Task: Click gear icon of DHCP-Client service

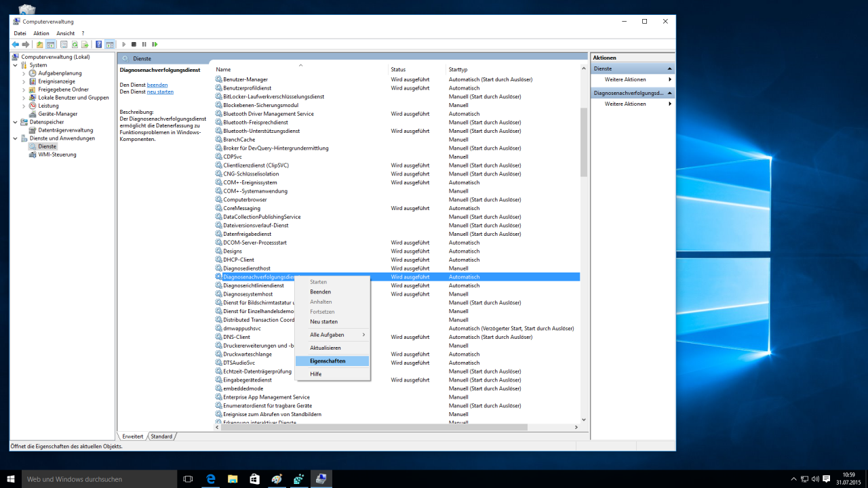Action: pos(219,260)
